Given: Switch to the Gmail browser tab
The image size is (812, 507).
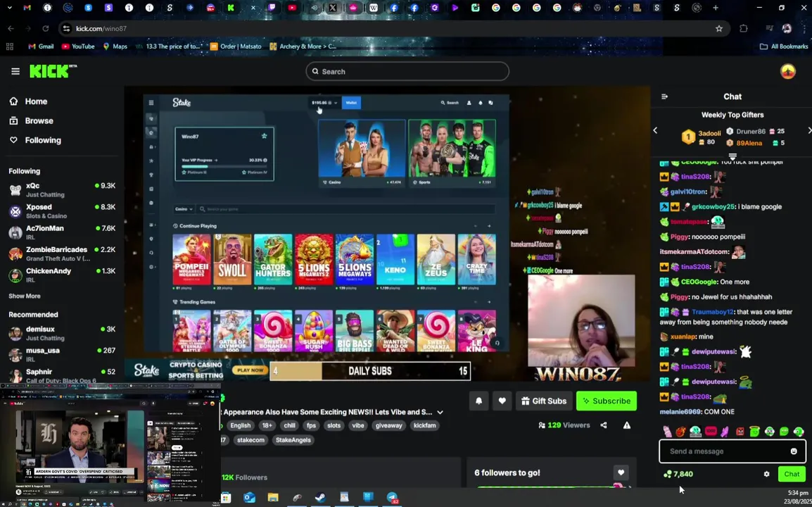Looking at the screenshot, I should coord(27,8).
